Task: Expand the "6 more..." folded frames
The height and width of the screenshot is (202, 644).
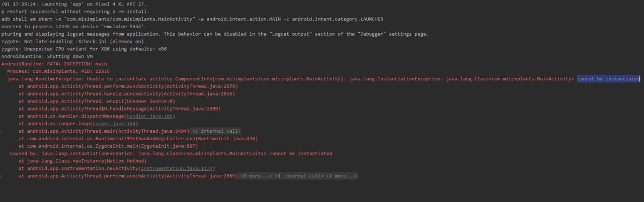Action: pos(256,176)
